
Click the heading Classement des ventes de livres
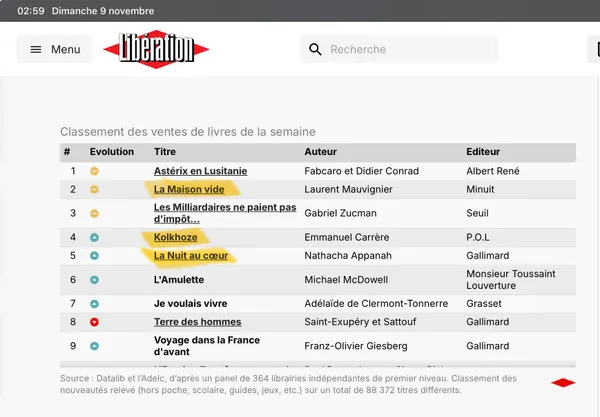click(x=188, y=132)
